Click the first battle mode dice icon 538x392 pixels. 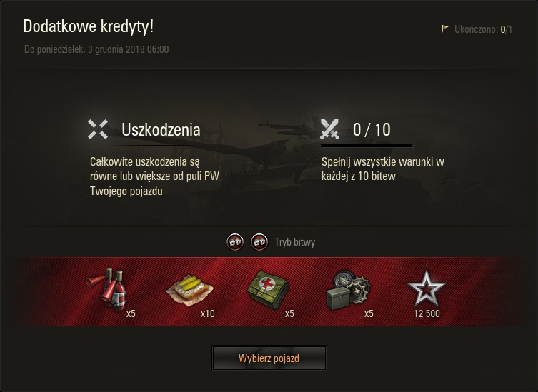[x=235, y=242]
